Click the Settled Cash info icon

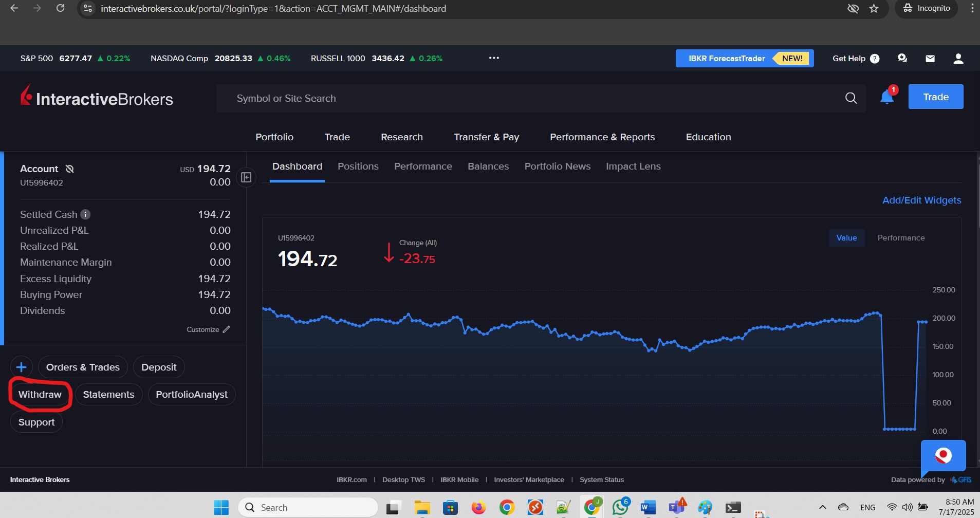click(85, 214)
